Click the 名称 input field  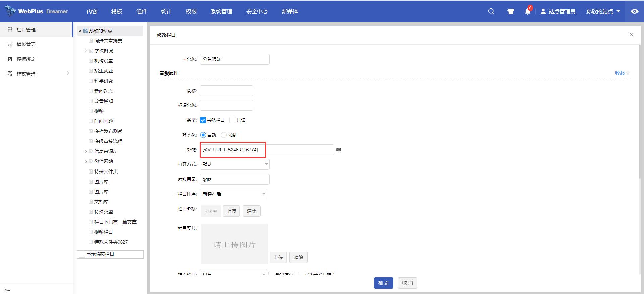pyautogui.click(x=235, y=59)
